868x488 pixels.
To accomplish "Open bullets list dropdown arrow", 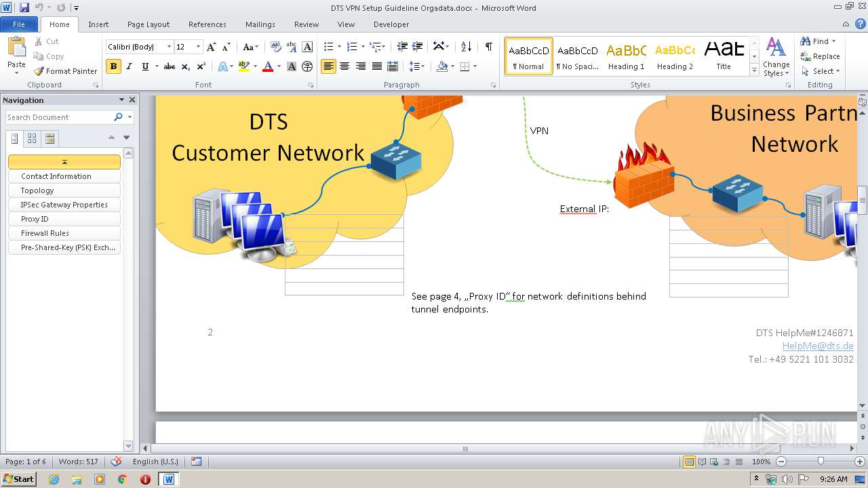I will [x=338, y=47].
